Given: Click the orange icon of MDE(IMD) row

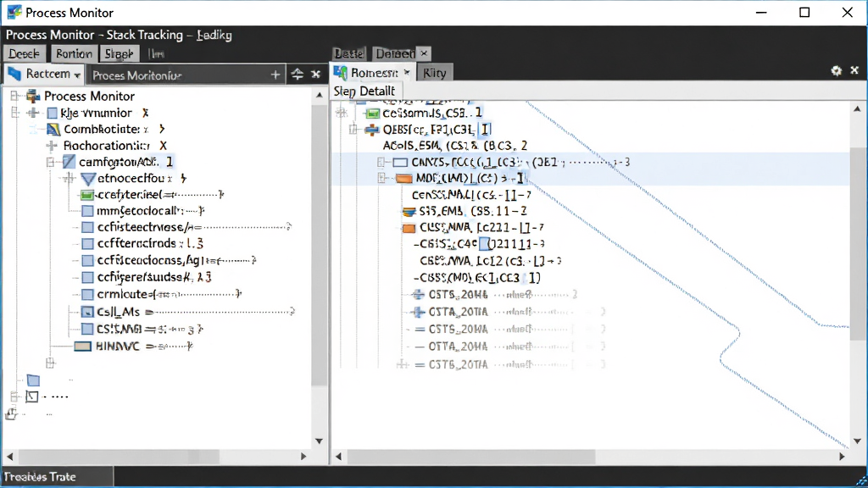Looking at the screenshot, I should tap(404, 178).
